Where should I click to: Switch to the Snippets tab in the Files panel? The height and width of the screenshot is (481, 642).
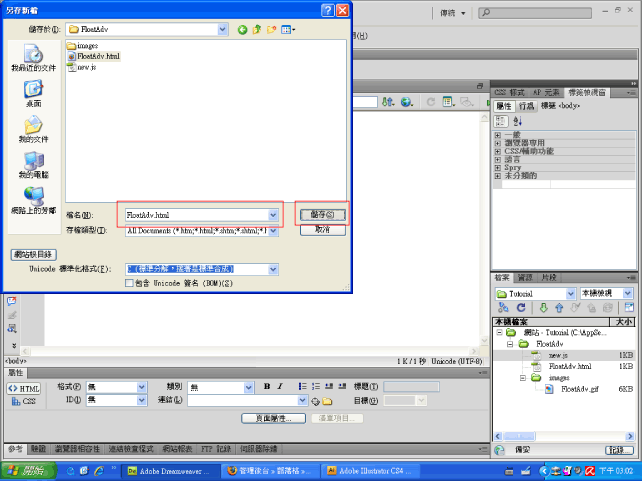coord(549,278)
